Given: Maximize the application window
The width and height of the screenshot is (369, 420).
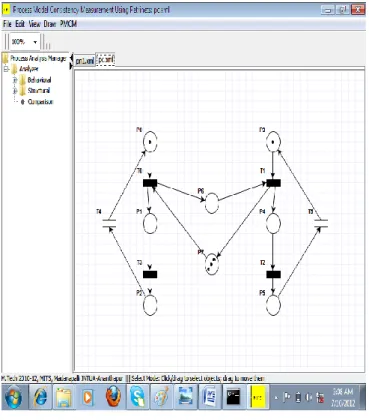Looking at the screenshot, I should coord(343,10).
